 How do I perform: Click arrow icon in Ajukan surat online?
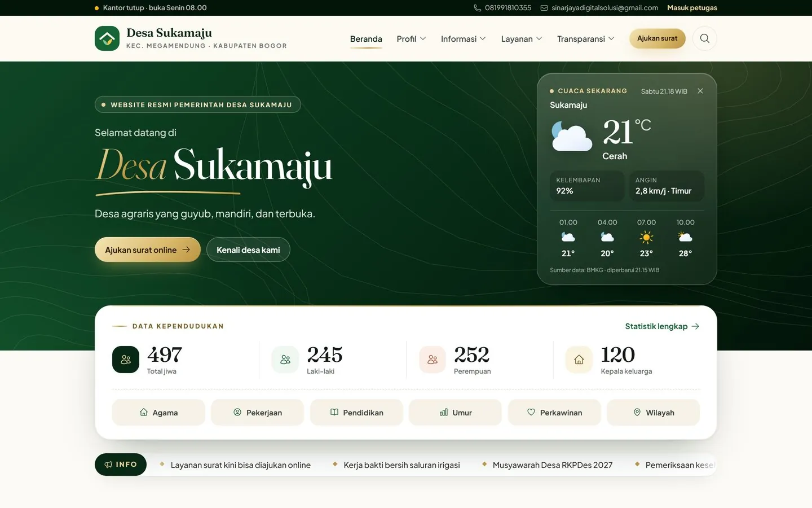pos(186,249)
